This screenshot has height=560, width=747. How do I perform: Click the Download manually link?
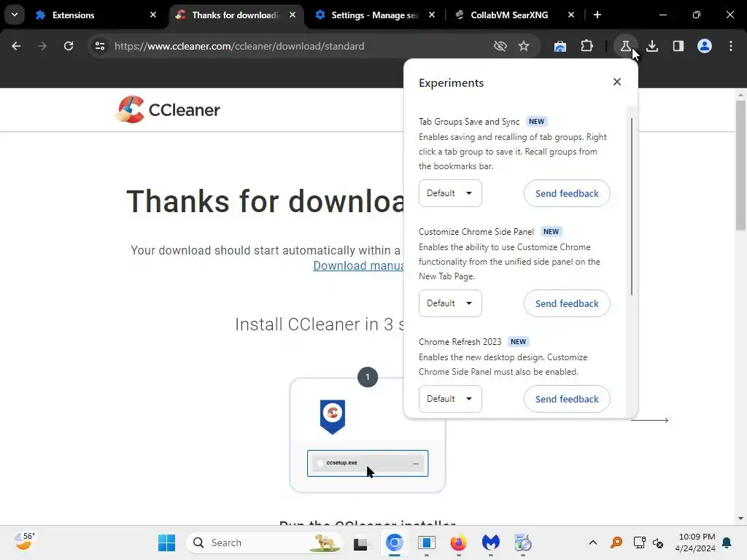(x=358, y=265)
